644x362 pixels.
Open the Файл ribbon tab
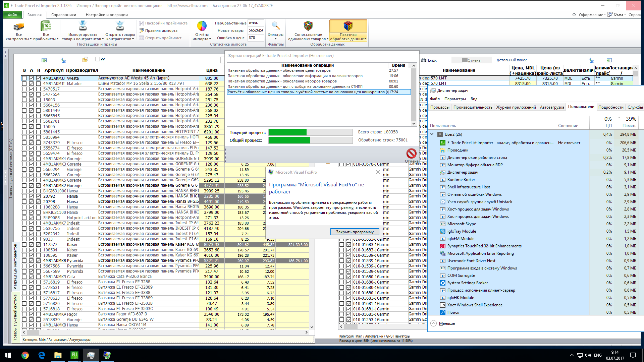pyautogui.click(x=12, y=15)
